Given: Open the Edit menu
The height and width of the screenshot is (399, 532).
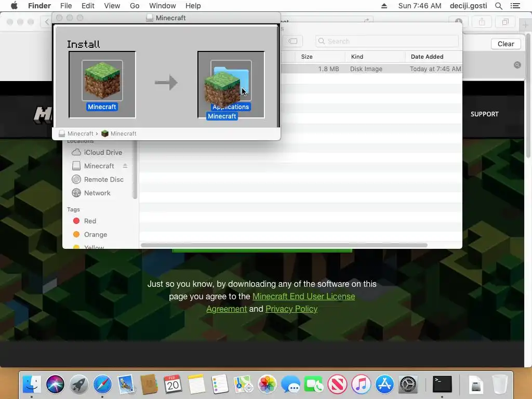Looking at the screenshot, I should (88, 6).
